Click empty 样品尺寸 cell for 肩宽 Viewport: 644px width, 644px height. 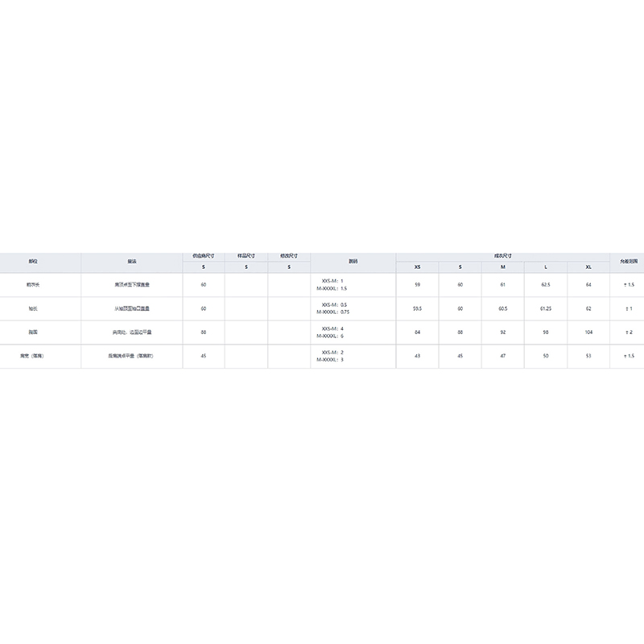coord(246,355)
